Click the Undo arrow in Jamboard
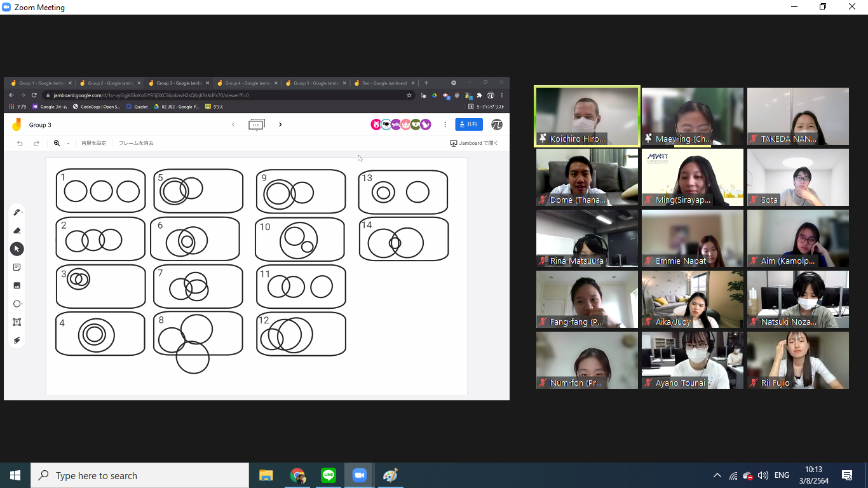 click(x=20, y=144)
